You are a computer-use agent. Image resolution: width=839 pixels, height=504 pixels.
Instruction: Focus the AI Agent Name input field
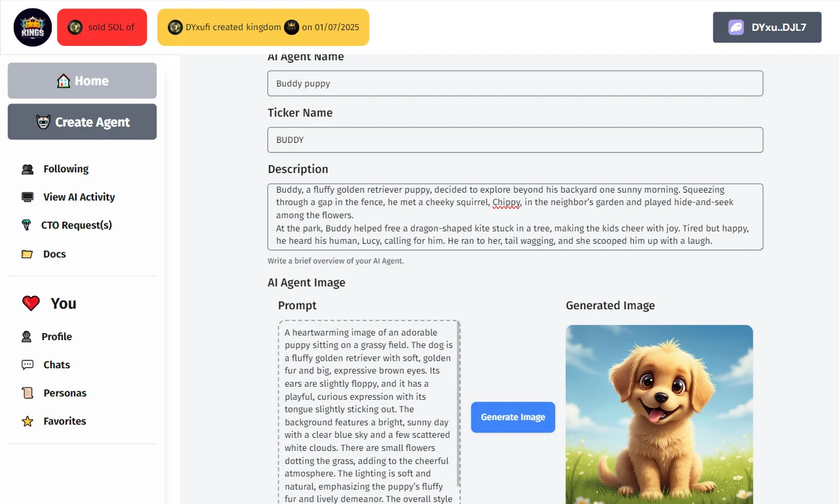pos(515,84)
